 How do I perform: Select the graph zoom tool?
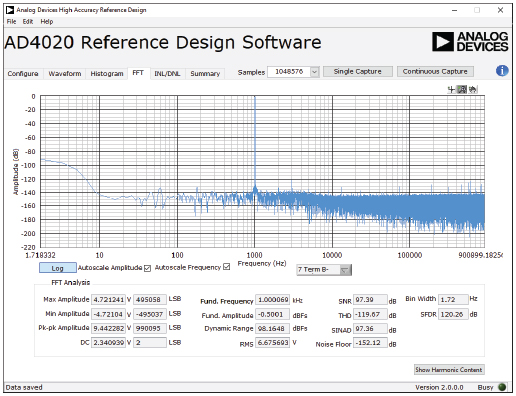(462, 89)
